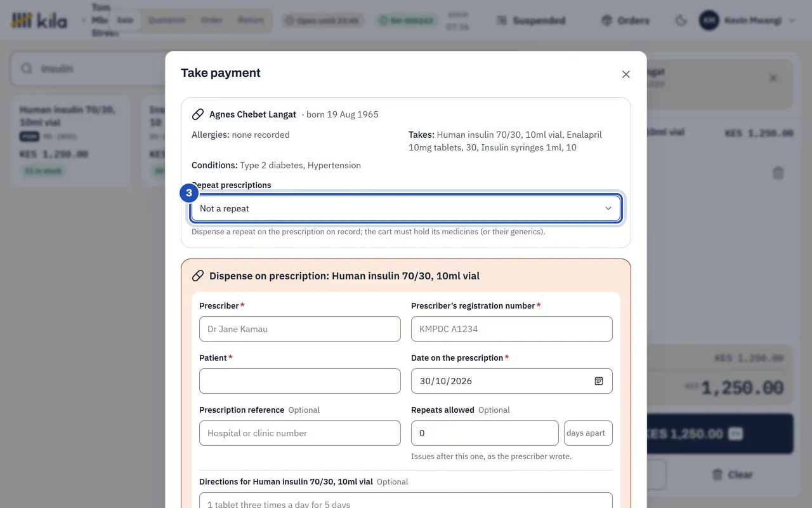Click the insulin search box in the background
The image size is (812, 508).
89,69
